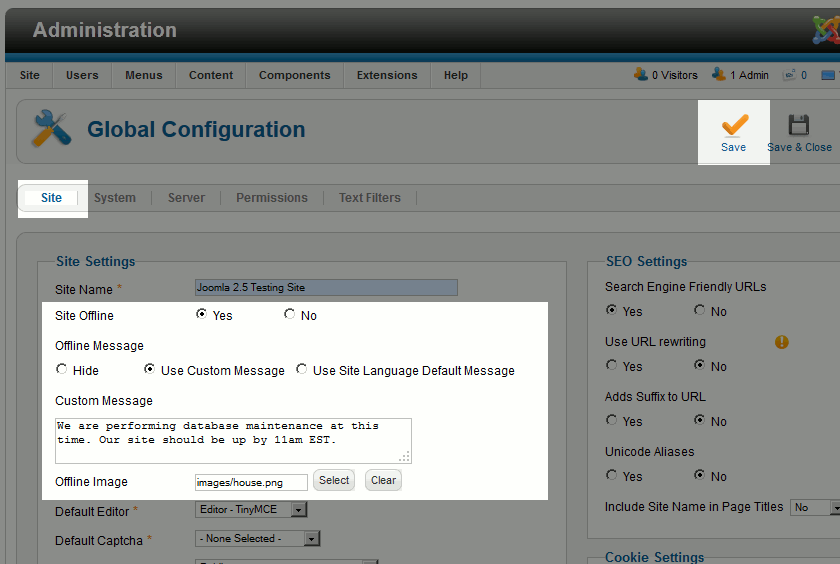Switch to the Server tab
This screenshot has width=840, height=564.
click(186, 198)
